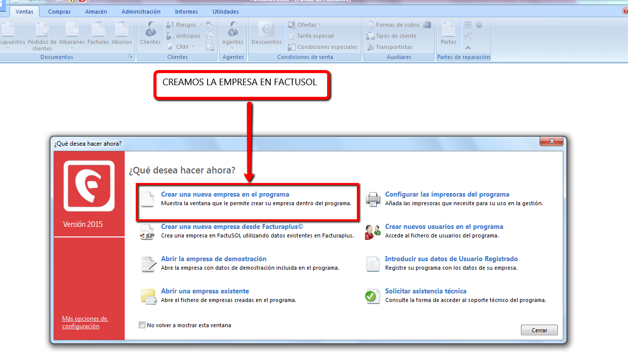
Task: Click 'Abrir una empresa existente' link
Action: 205,291
